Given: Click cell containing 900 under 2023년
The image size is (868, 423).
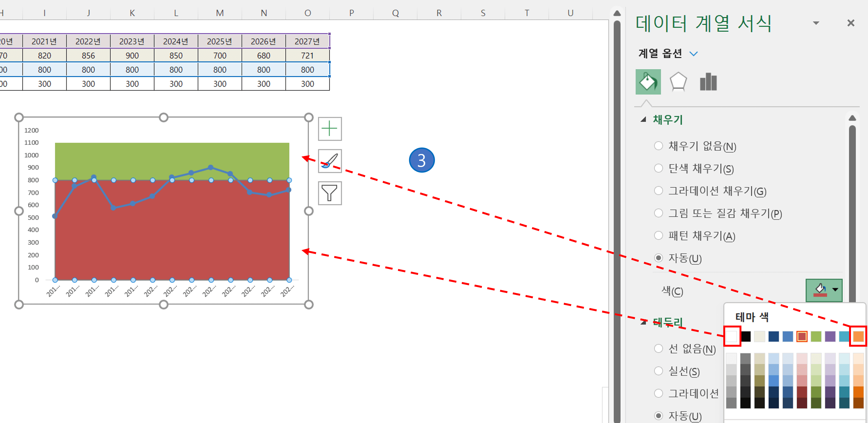Looking at the screenshot, I should pyautogui.click(x=132, y=55).
